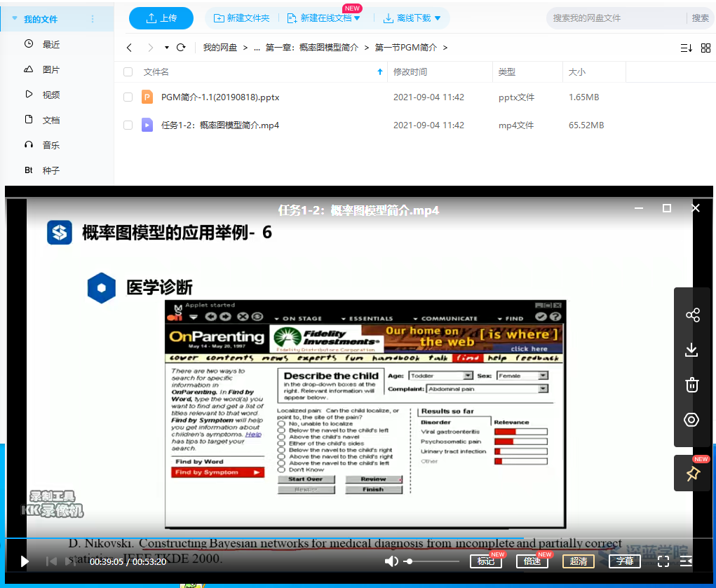Sort by 文件名 column header
This screenshot has width=716, height=588.
[156, 72]
